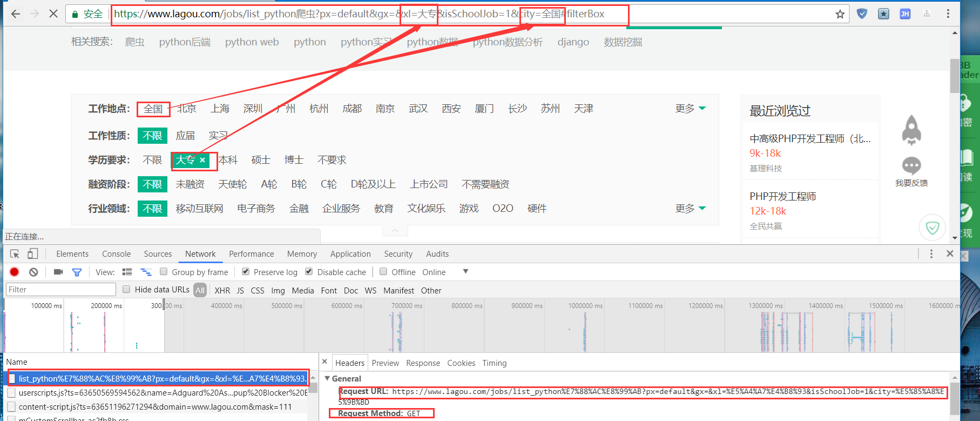Filter requests by XHR type
Image resolution: width=980 pixels, height=421 pixels.
(x=222, y=290)
